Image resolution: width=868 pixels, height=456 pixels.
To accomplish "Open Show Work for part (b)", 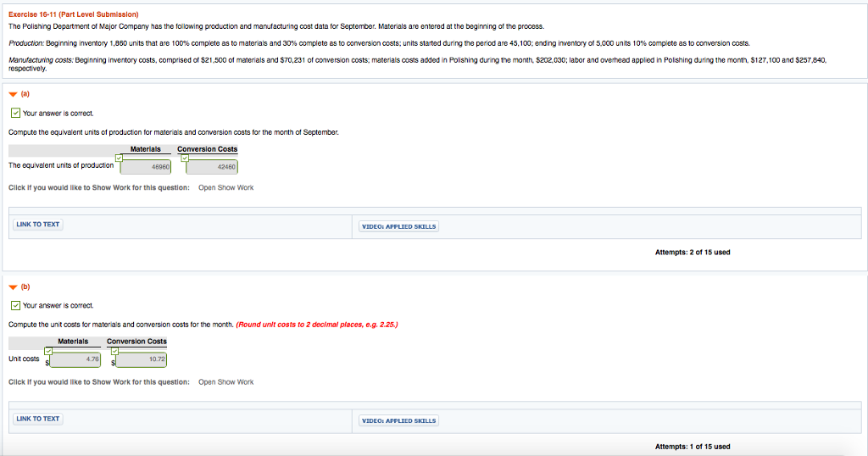I will [225, 382].
